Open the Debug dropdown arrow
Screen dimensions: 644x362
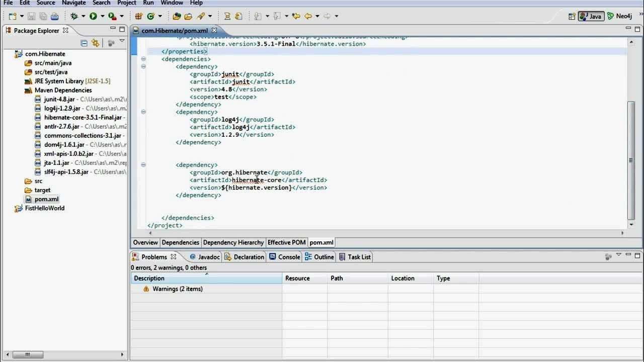point(84,16)
